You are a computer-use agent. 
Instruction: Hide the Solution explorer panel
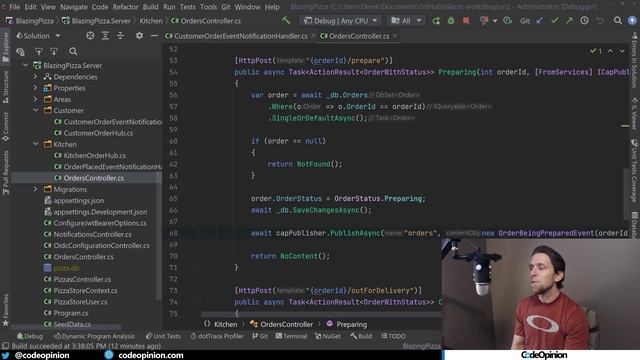tap(154, 36)
